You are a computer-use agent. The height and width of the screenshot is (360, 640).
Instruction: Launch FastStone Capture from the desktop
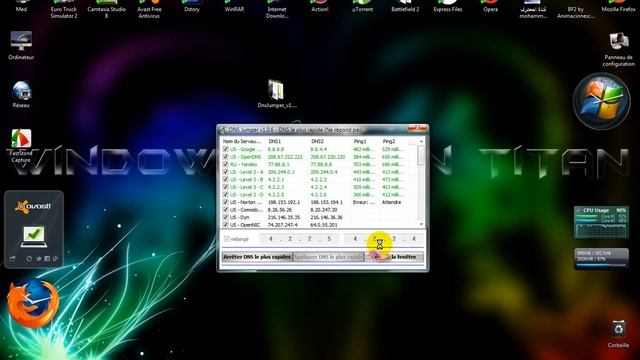pyautogui.click(x=21, y=146)
